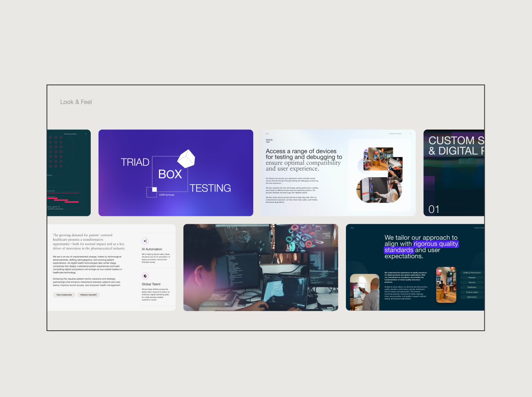532x397 pixels.
Task: Click the 'growing demand for patient-centered' headline
Action: (x=89, y=242)
